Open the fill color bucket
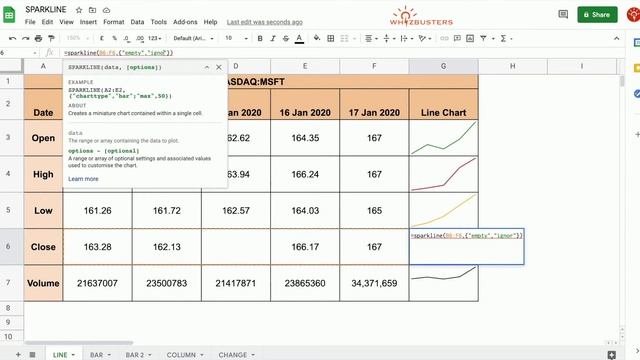The width and height of the screenshot is (640, 360). pos(317,38)
